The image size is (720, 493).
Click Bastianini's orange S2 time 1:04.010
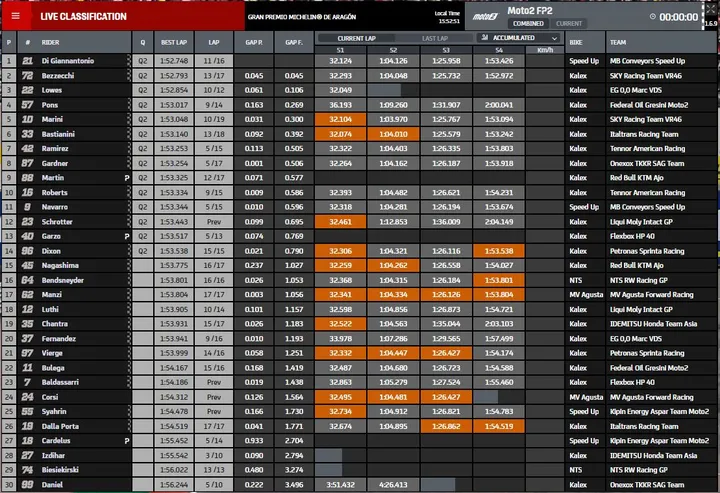coord(393,134)
